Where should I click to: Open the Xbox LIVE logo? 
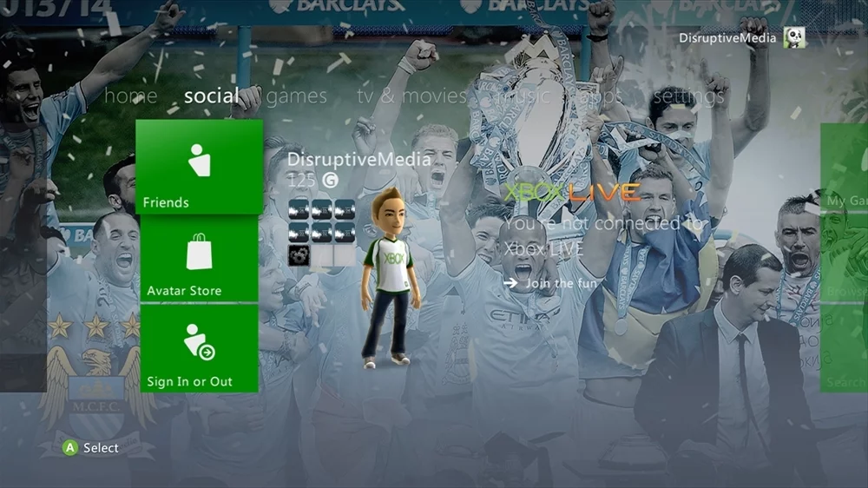[x=571, y=193]
